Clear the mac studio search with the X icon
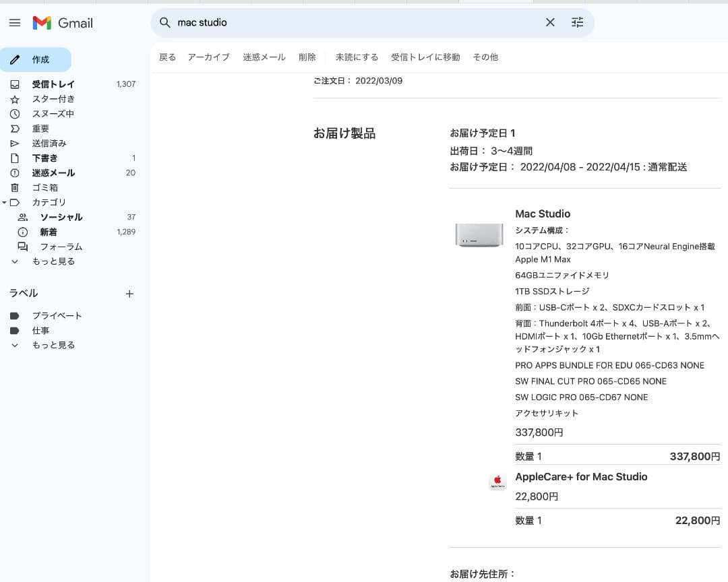This screenshot has height=582, width=728. coord(550,22)
